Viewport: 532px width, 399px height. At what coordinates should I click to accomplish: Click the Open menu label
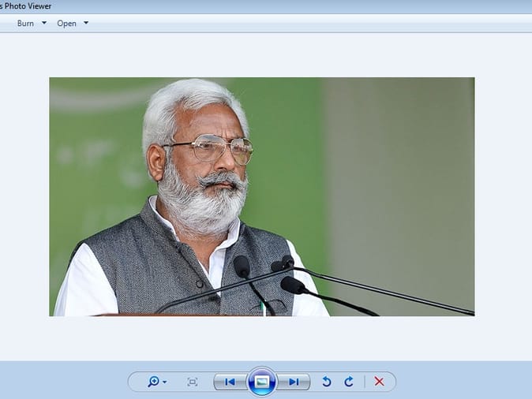tap(66, 24)
